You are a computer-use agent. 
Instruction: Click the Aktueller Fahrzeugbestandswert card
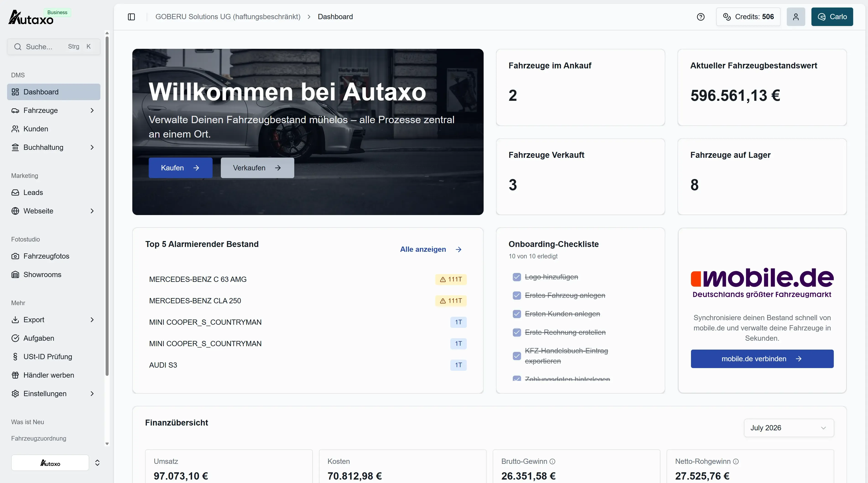pos(762,88)
